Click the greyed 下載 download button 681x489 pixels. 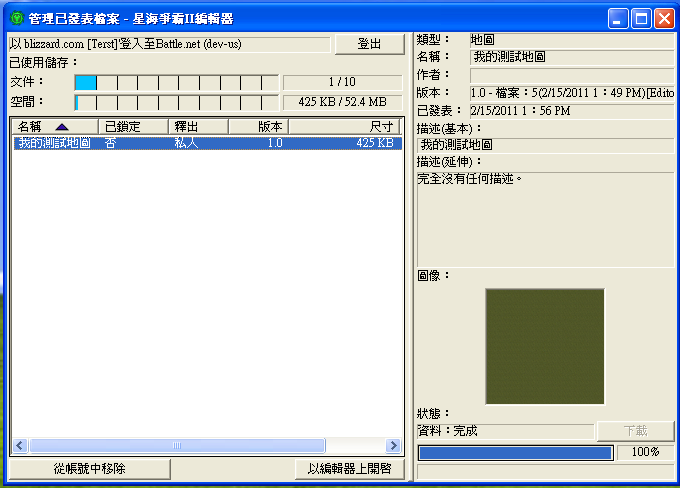(x=636, y=431)
